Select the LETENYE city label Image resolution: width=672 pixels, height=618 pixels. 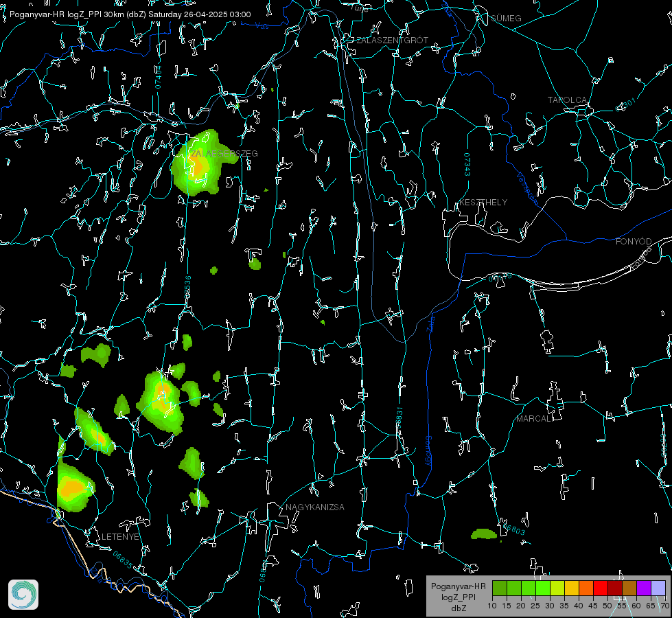(x=120, y=536)
